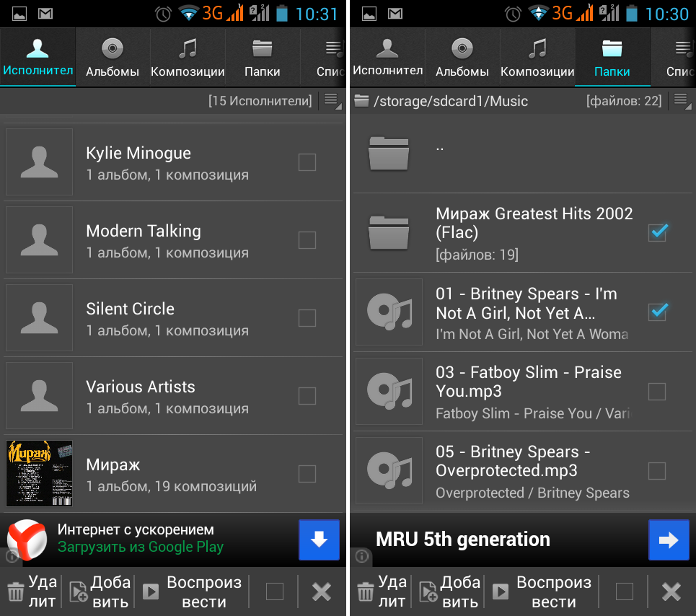
Task: Check 05 - Britney Spears Overprotected checkbox
Action: 657,471
